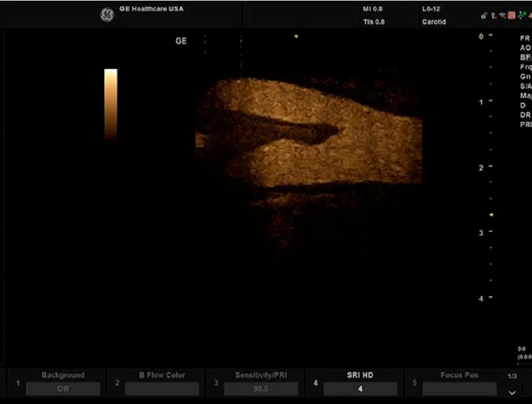Viewport: 532px width, 404px height.
Task: Click the Carotid preset label
Action: point(434,22)
